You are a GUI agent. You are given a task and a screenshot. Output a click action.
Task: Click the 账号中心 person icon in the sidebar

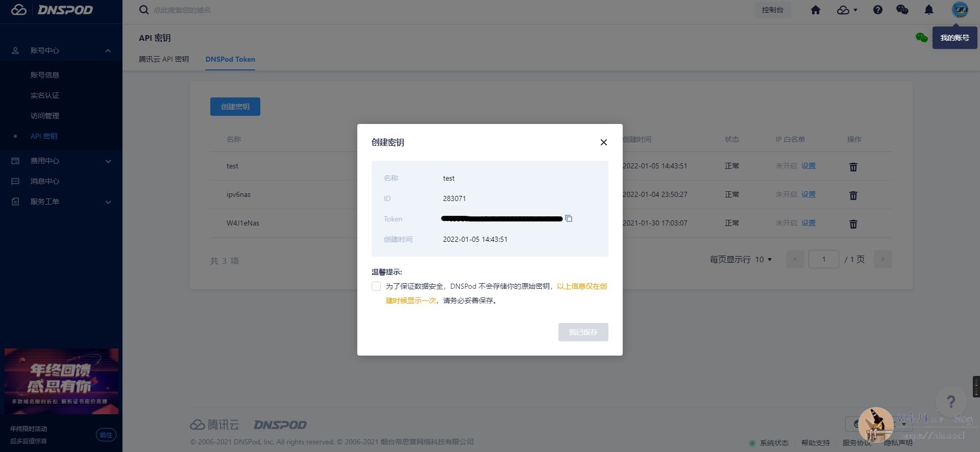[x=15, y=51]
